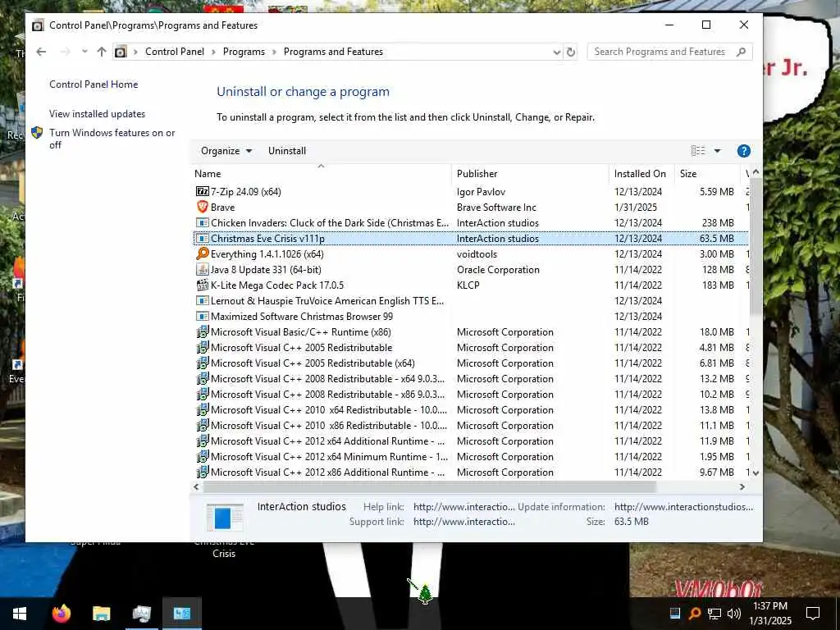Screen dimensions: 840x630
Task: Go back with the back arrow
Action: pyautogui.click(x=41, y=52)
